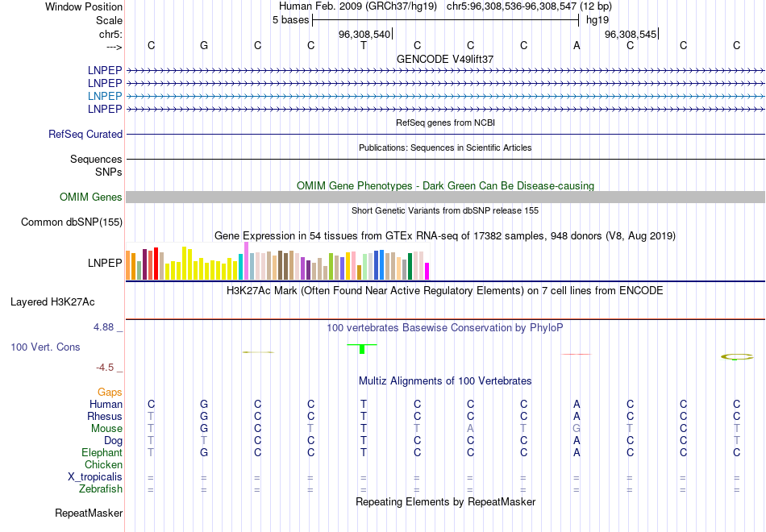Viewport: 766px width, 532px height.
Task: Open the GENCODE V49lift37 track title
Action: tap(445, 59)
